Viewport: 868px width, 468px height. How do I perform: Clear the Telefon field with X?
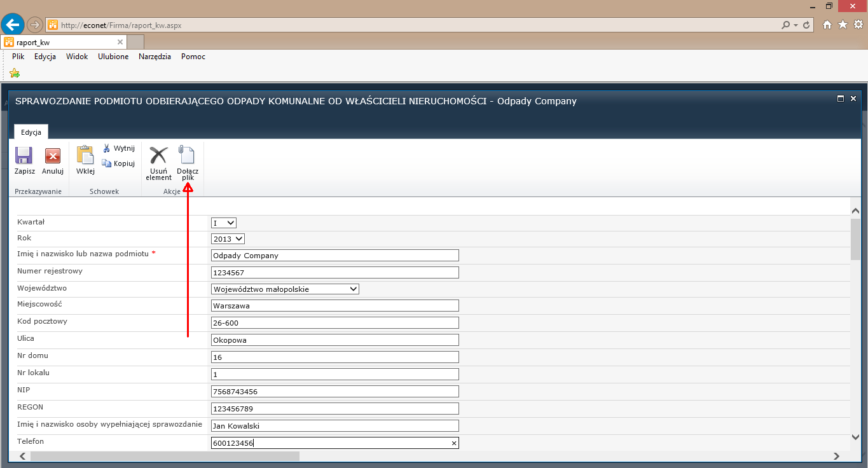tap(454, 443)
